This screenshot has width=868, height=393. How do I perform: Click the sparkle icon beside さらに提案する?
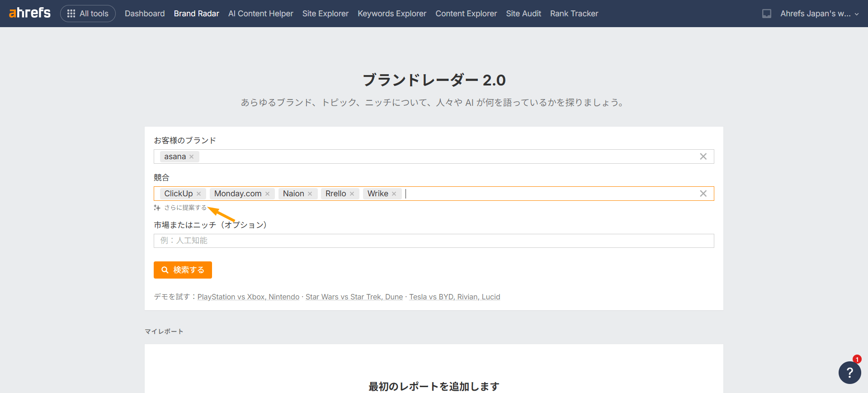pos(157,208)
